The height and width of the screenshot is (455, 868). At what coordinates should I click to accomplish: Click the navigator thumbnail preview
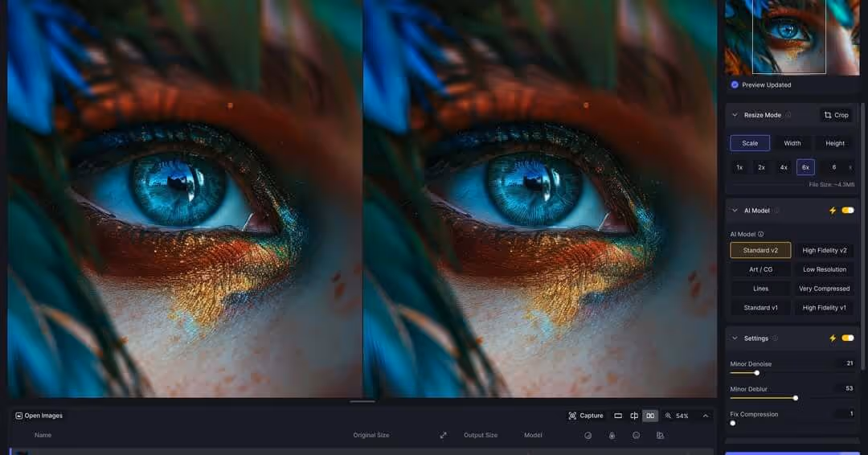pos(792,37)
